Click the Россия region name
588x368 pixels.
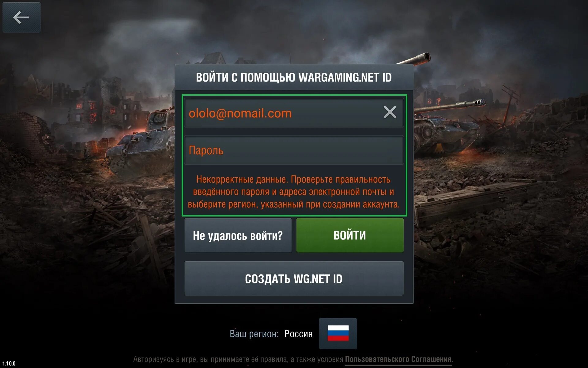298,334
